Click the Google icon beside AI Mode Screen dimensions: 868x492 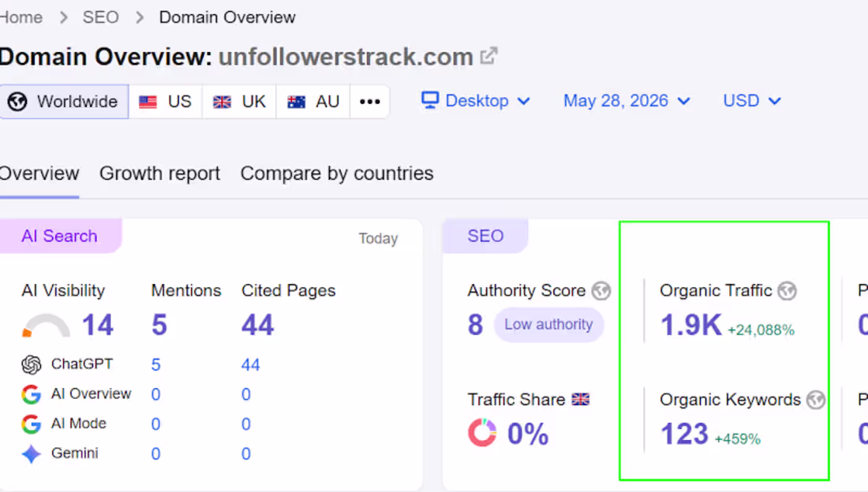32,424
